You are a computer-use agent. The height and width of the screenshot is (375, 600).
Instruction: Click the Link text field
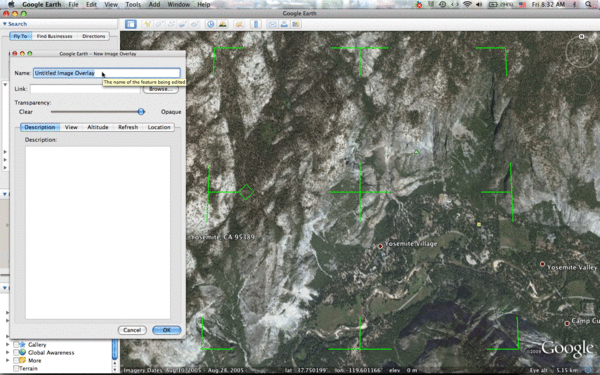pyautogui.click(x=85, y=89)
